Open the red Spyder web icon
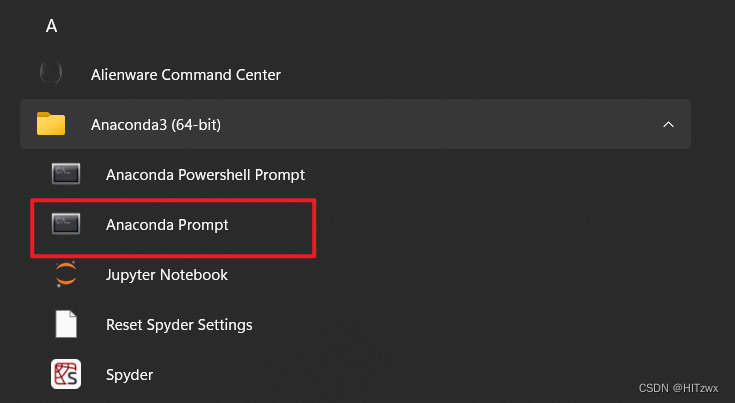This screenshot has width=735, height=403. pyautogui.click(x=66, y=374)
